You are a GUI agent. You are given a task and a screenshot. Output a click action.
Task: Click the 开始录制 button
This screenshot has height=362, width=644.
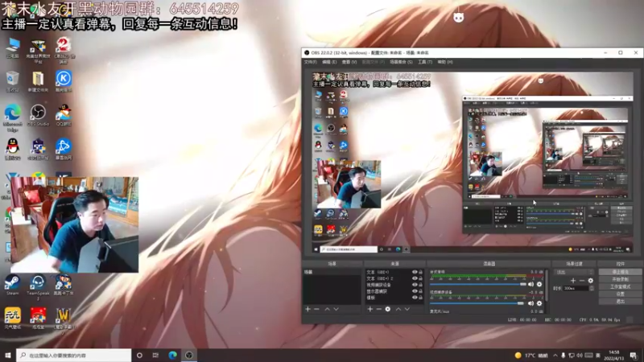coord(620,279)
